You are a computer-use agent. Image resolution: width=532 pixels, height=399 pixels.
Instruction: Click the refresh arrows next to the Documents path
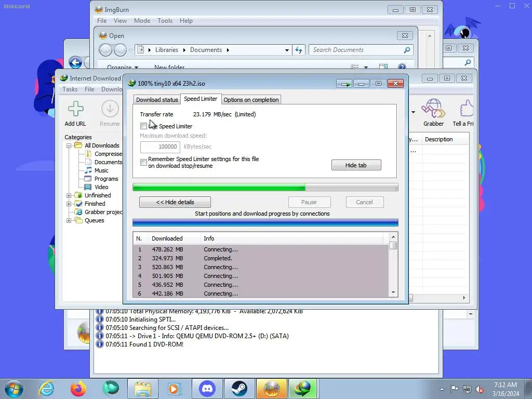(x=299, y=50)
